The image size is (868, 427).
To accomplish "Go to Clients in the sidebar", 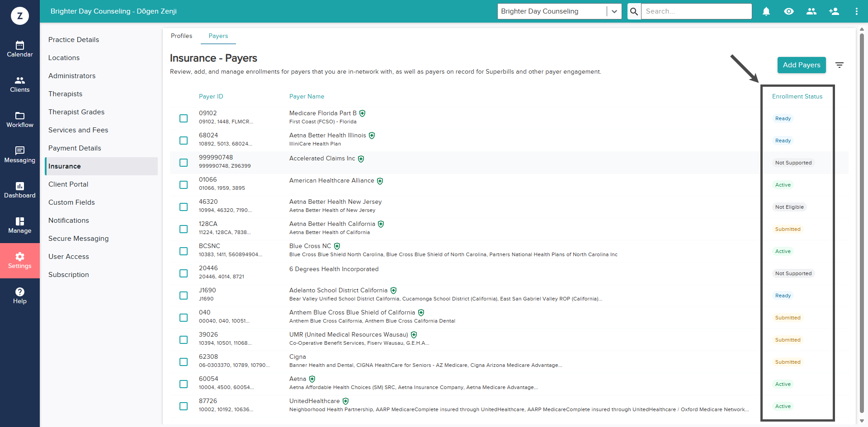I will pos(20,84).
